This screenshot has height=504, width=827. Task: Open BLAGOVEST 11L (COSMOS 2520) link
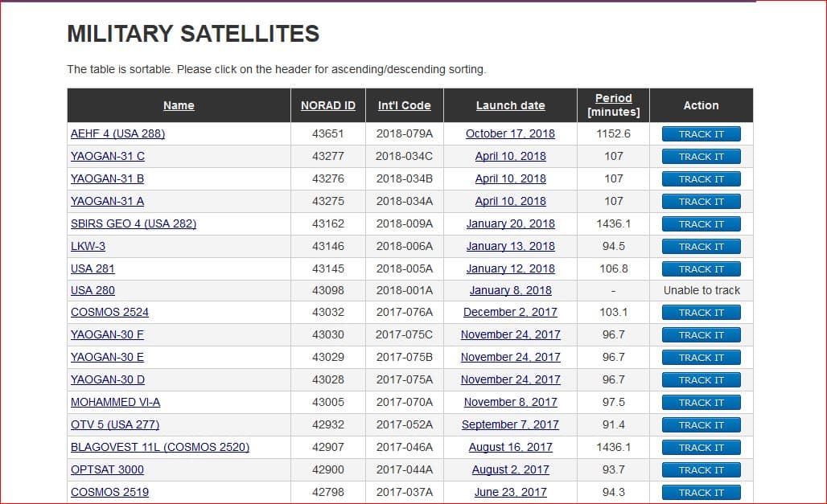coord(160,448)
